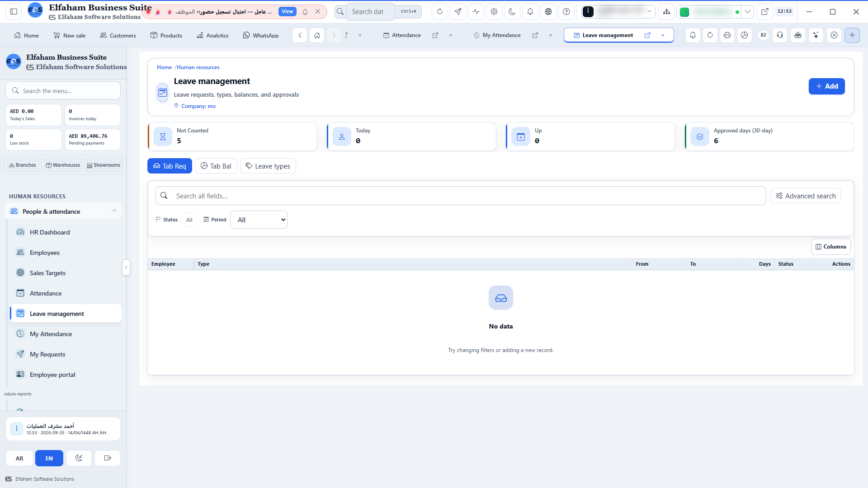
Task: Click the 82 counter badge
Action: 764,35
